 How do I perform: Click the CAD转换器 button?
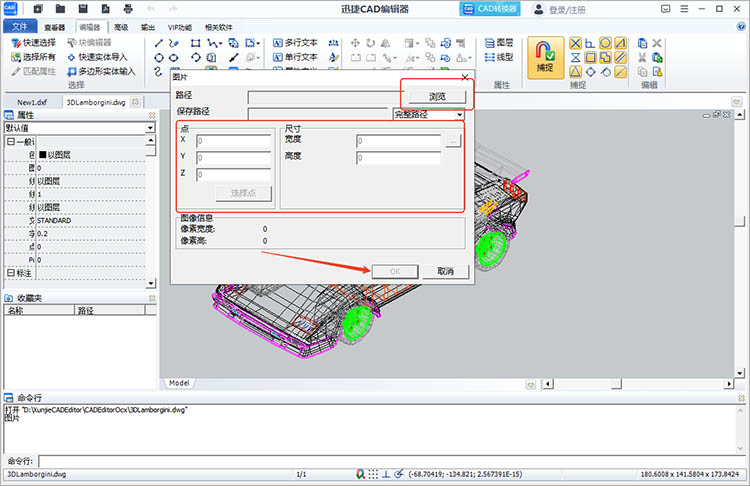490,9
